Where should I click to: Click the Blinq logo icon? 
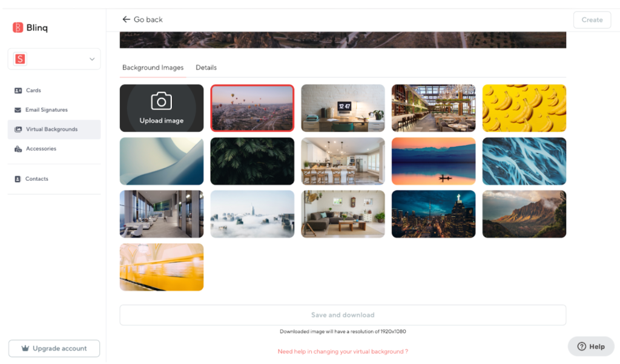tap(18, 27)
